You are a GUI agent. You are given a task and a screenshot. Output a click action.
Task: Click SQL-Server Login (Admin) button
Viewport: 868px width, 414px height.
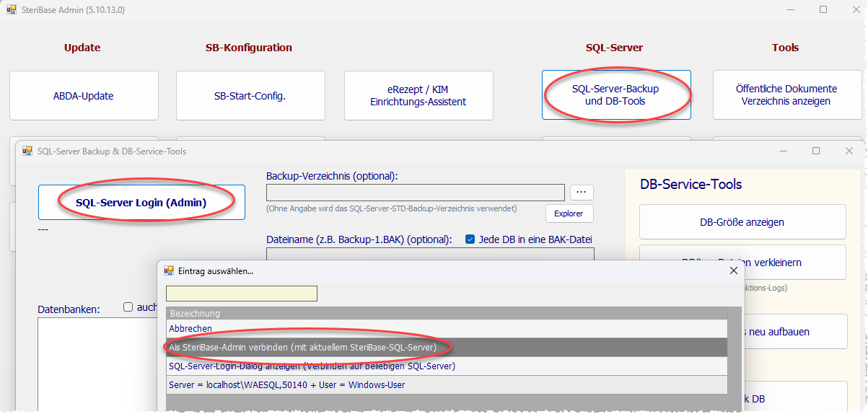[141, 203]
